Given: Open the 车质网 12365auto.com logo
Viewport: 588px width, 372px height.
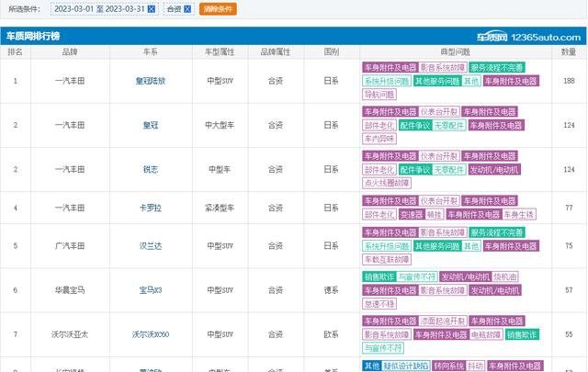Looking at the screenshot, I should click(x=529, y=37).
